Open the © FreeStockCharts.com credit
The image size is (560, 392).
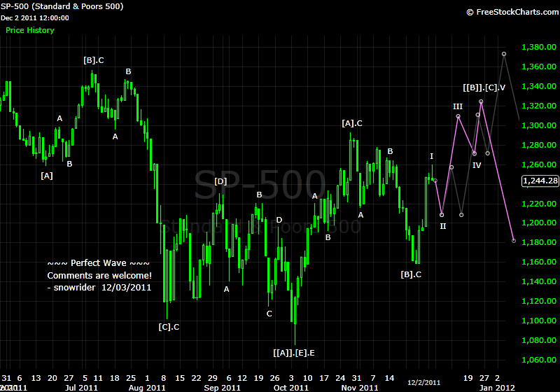coord(512,12)
